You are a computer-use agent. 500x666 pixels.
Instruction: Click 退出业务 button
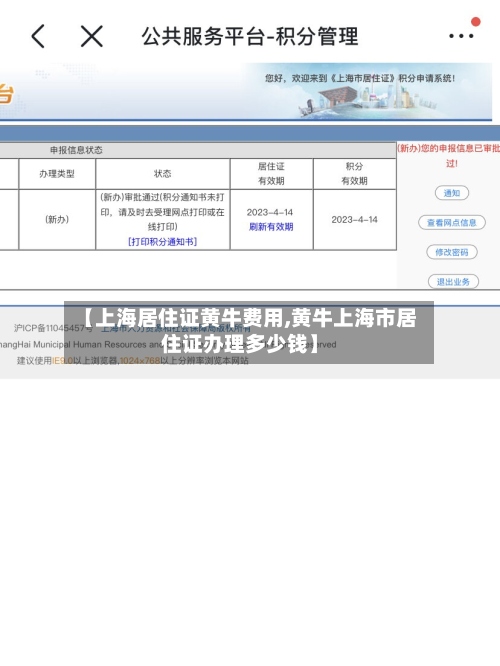tap(453, 282)
